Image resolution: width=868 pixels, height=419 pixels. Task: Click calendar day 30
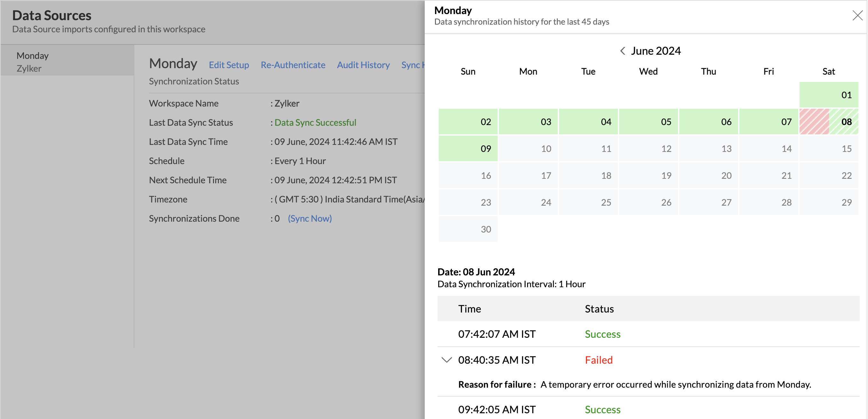(x=468, y=229)
